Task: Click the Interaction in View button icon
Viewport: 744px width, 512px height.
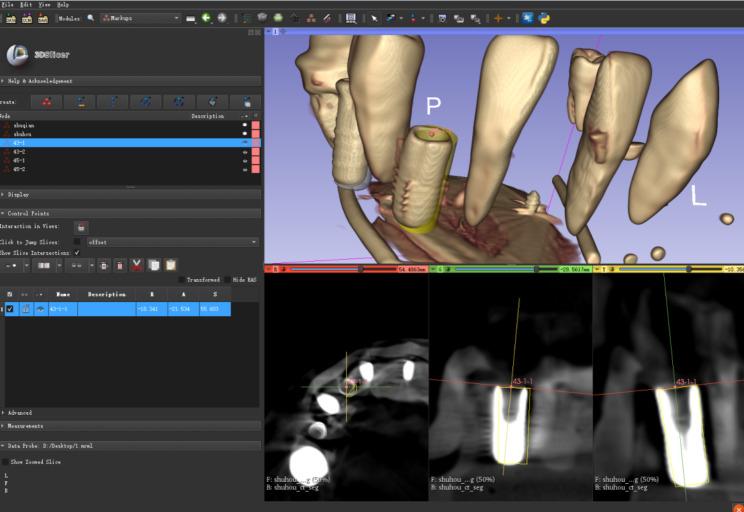Action: [81, 227]
